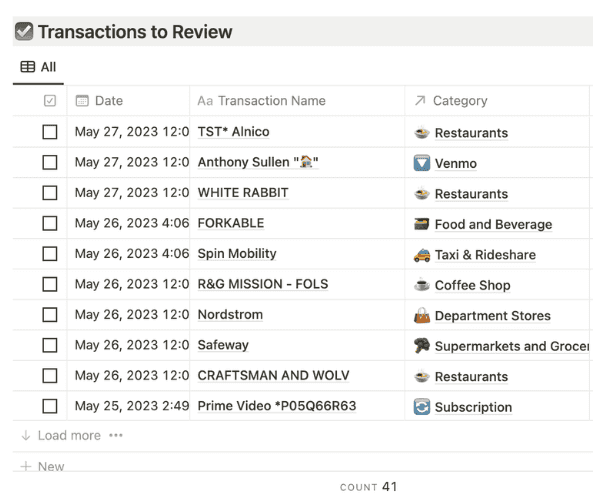600x500 pixels.
Task: Open the Anthony Sullen transaction page
Action: pos(258,162)
